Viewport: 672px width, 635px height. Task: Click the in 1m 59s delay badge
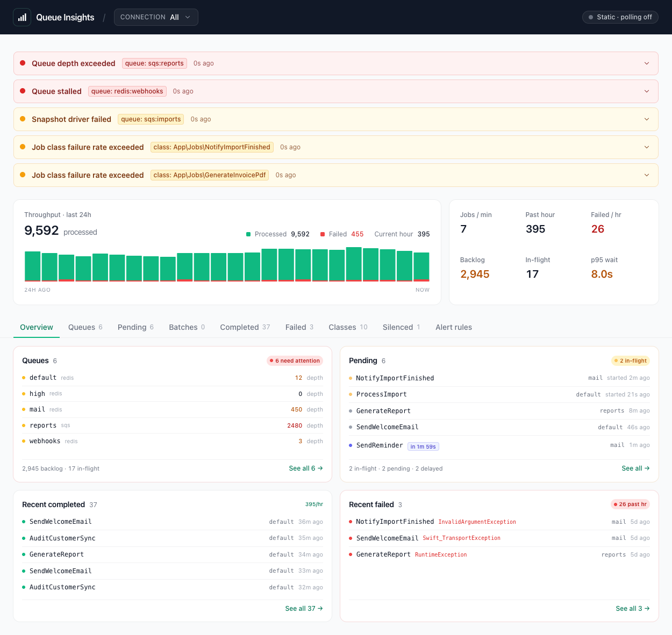pyautogui.click(x=423, y=446)
